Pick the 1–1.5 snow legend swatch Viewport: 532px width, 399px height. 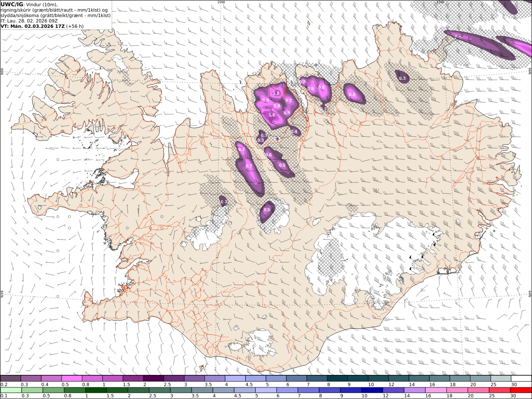(x=113, y=378)
